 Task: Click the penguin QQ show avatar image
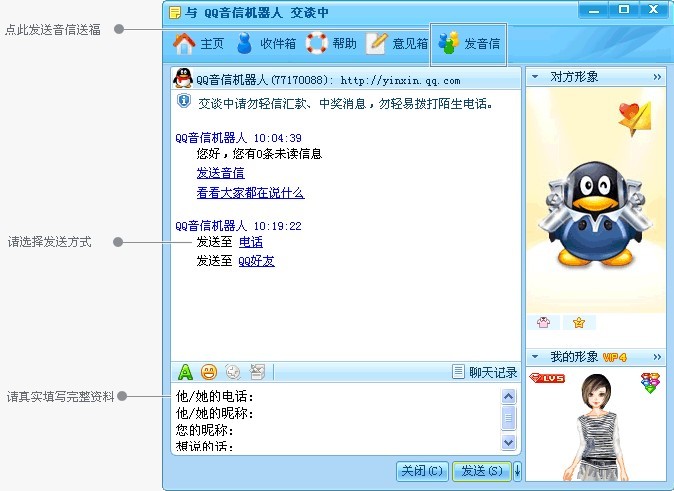coord(595,214)
